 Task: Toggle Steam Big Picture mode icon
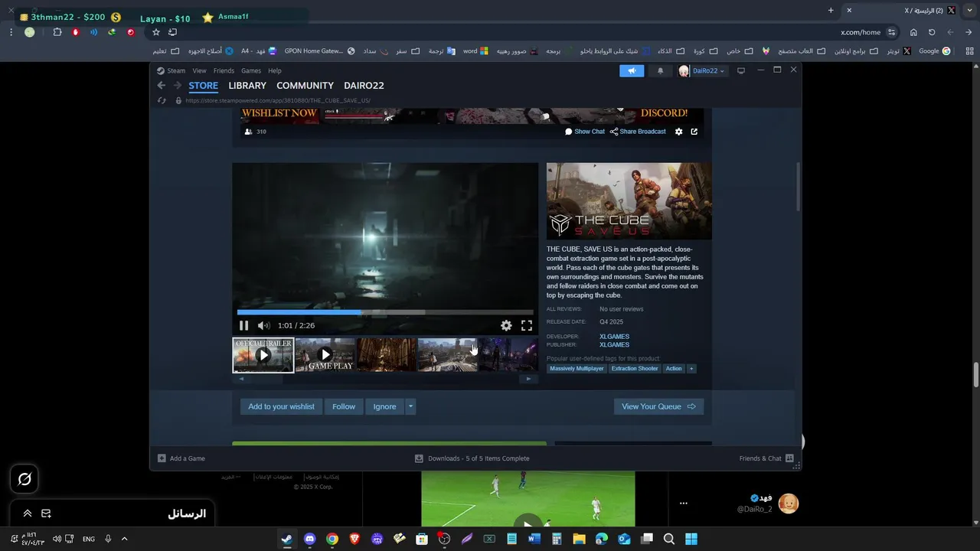pos(740,70)
